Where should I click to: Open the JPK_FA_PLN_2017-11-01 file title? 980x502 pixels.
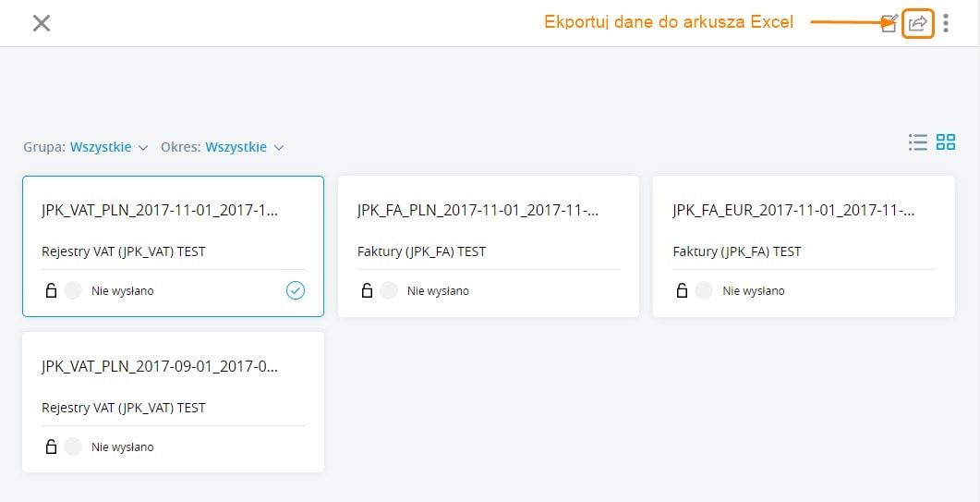pos(478,211)
